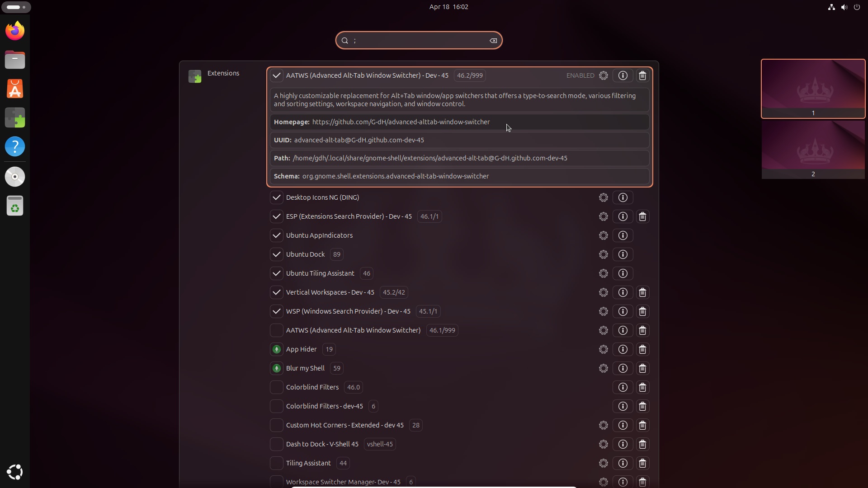Viewport: 868px width, 488px height.
Task: Expand Workspace Switcher Manager Dev-45 info
Action: 623,481
